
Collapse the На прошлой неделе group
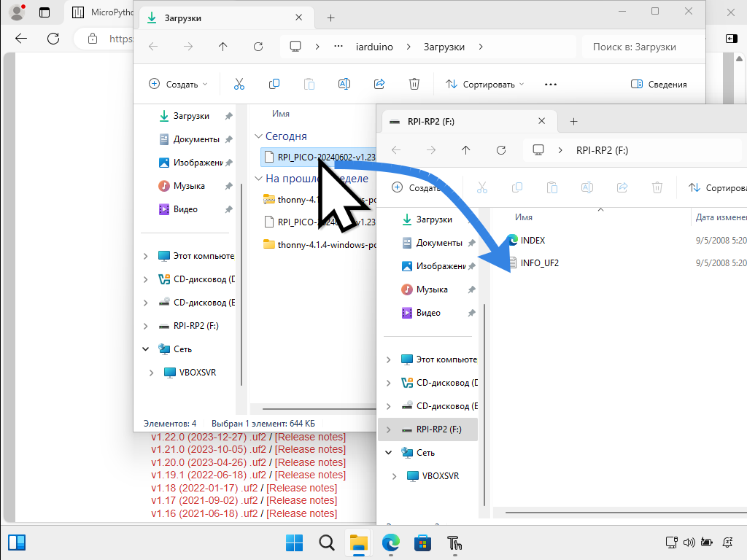(x=258, y=179)
